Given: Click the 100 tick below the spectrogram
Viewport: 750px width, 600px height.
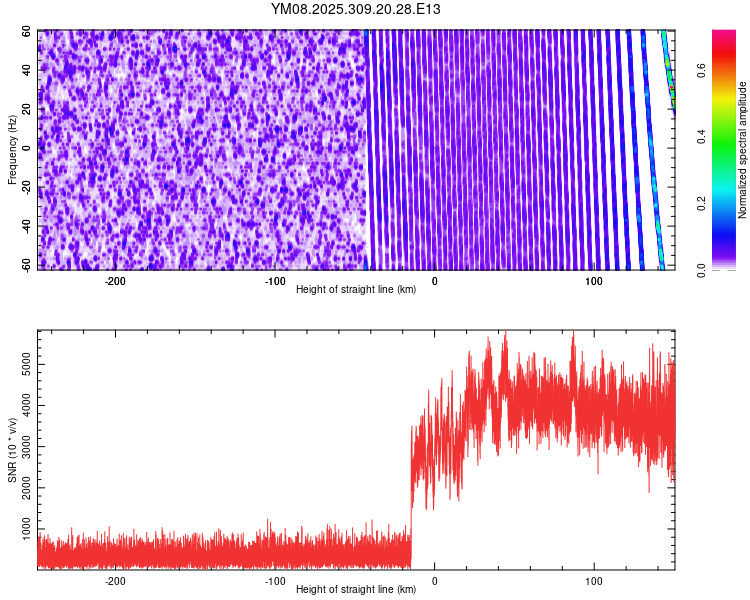Looking at the screenshot, I should click(593, 281).
